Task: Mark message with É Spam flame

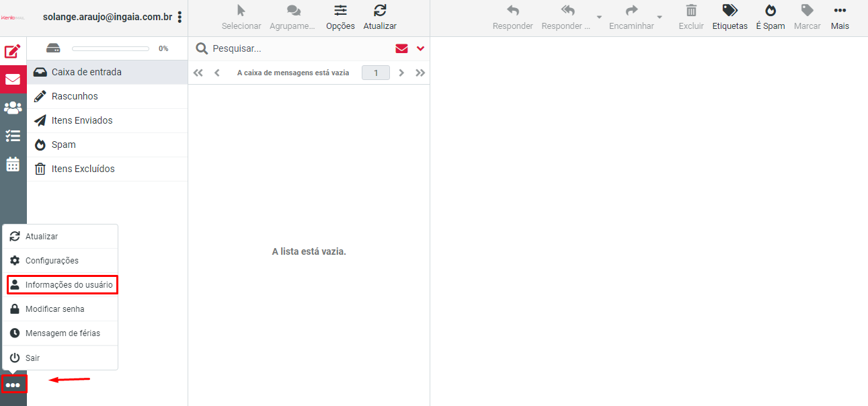Action: tap(771, 17)
